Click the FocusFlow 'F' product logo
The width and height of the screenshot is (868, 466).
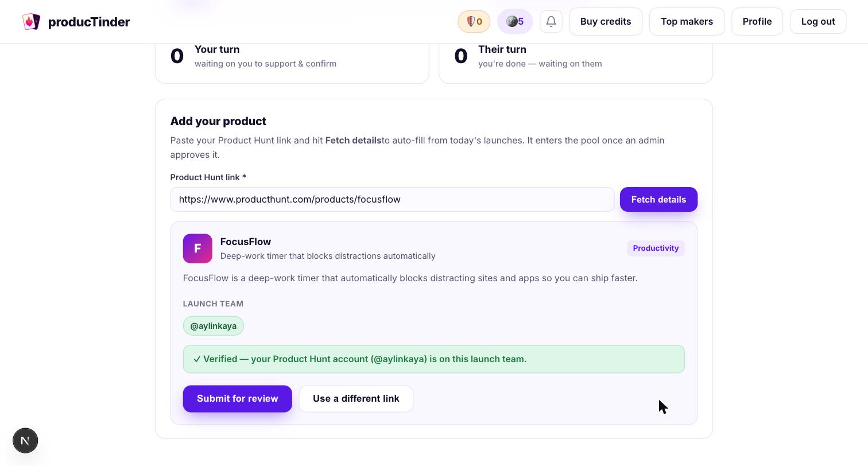tap(197, 248)
